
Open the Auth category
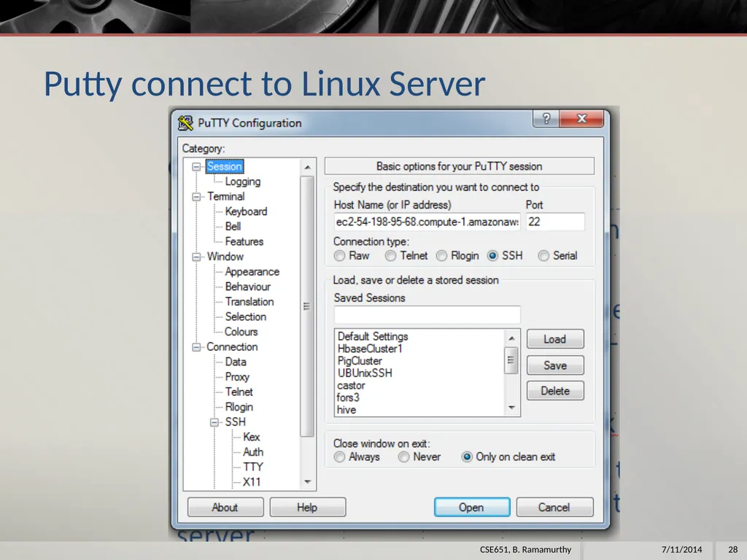click(x=253, y=452)
